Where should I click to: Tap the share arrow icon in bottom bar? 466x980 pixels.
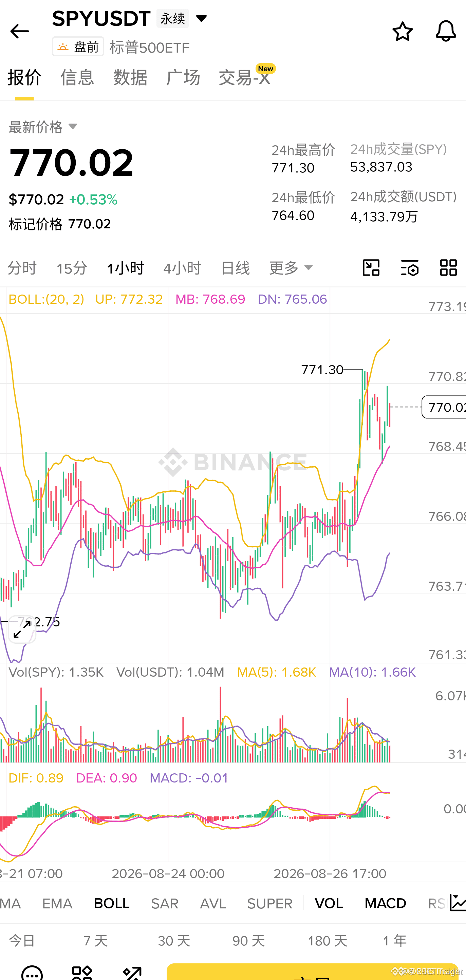tap(132, 973)
